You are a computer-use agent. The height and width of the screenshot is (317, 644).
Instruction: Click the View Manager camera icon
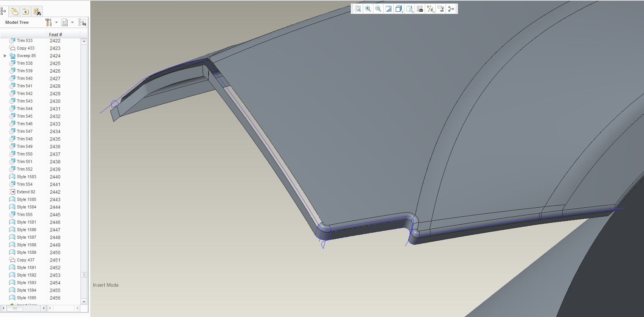point(420,9)
